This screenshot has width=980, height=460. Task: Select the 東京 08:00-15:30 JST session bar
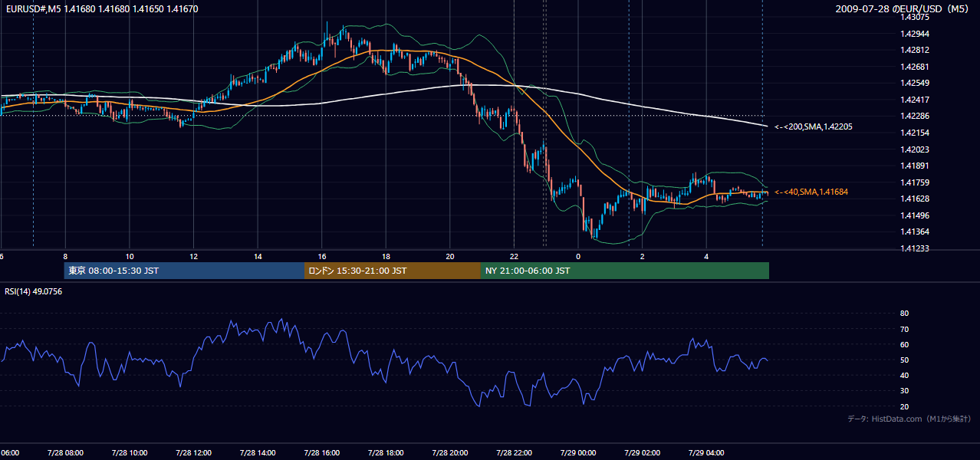[184, 271]
